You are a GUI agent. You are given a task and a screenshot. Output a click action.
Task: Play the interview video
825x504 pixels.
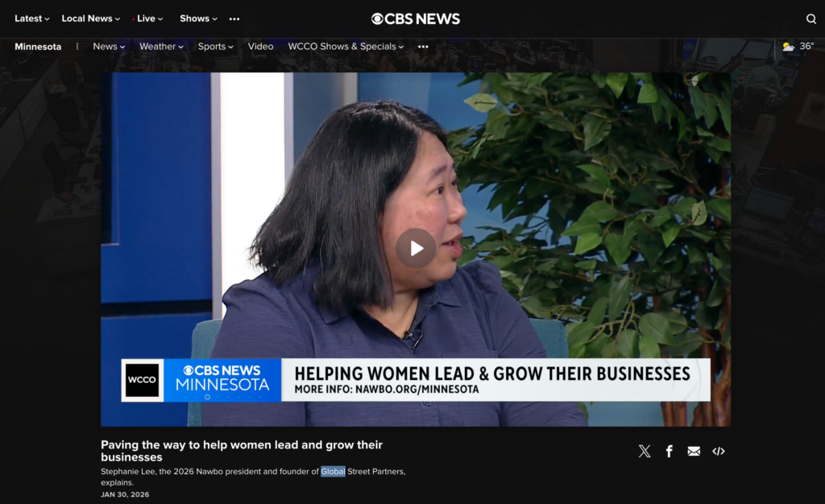click(x=416, y=248)
